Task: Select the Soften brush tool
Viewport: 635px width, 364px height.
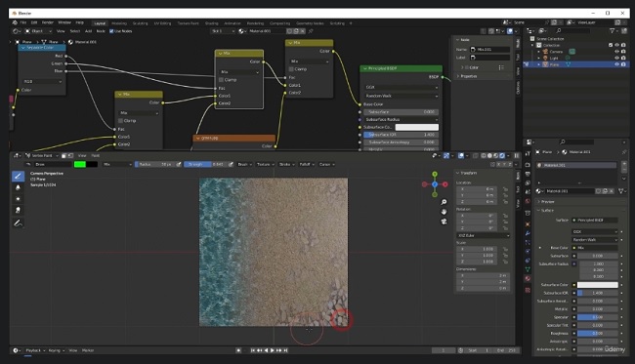Action: click(x=18, y=187)
